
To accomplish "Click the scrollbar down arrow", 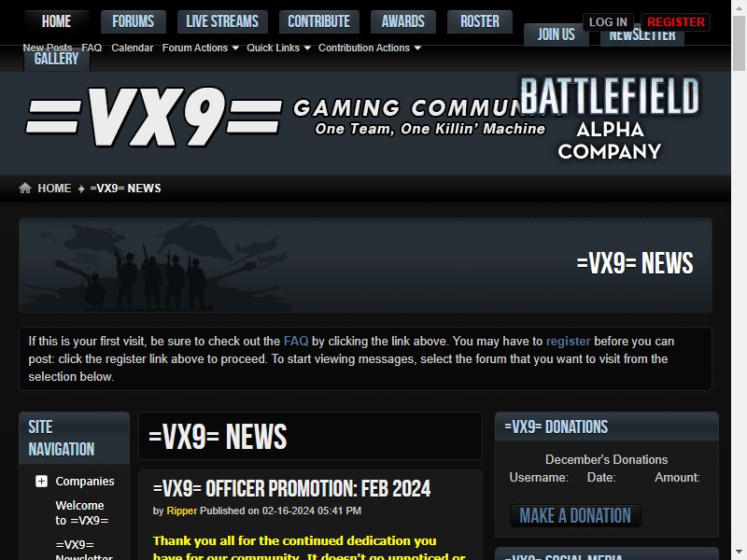I will [x=739, y=553].
